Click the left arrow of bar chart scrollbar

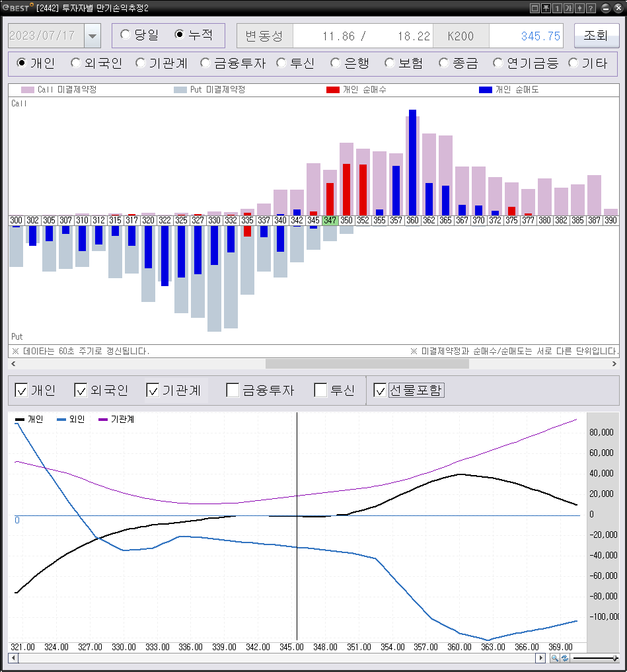pos(13,364)
